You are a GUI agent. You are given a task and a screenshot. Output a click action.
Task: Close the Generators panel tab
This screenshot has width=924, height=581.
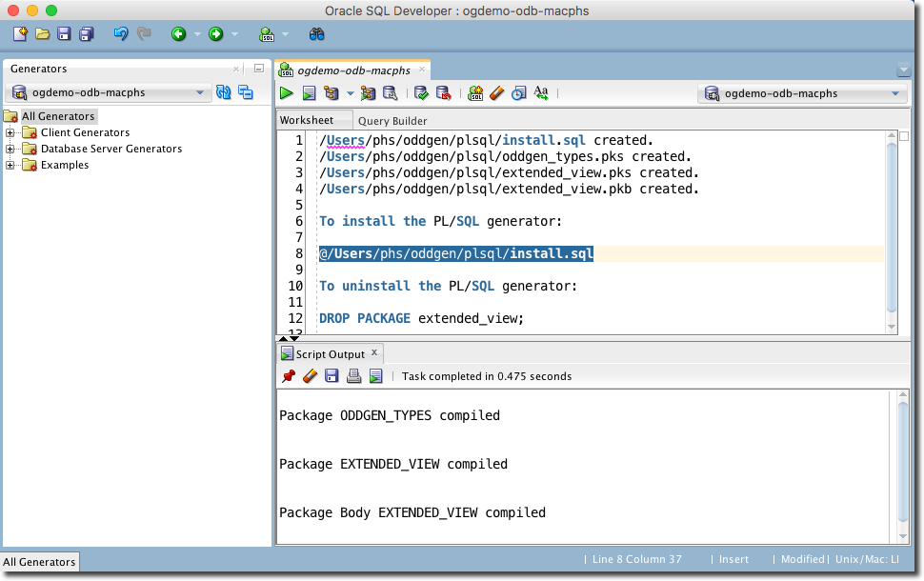tap(236, 69)
